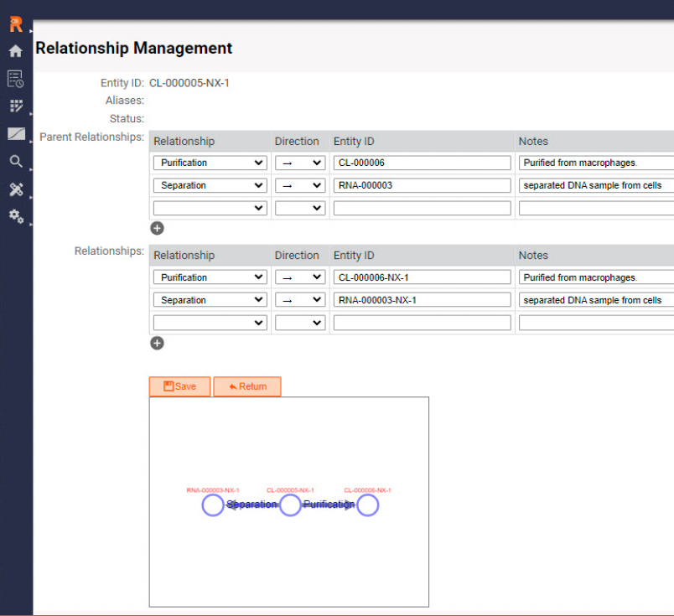Screen dimensions: 674x616
Task: Open the crossed tools sidebar icon
Action: click(16, 189)
